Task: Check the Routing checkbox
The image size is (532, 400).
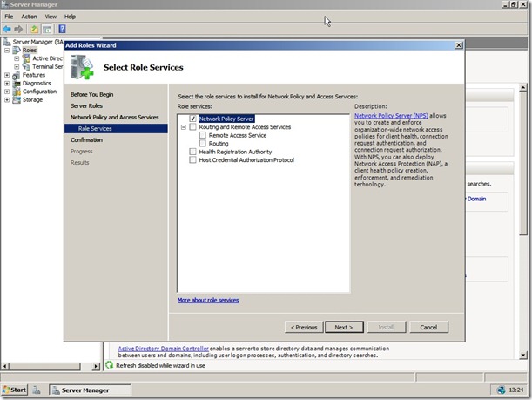Action: click(x=203, y=143)
